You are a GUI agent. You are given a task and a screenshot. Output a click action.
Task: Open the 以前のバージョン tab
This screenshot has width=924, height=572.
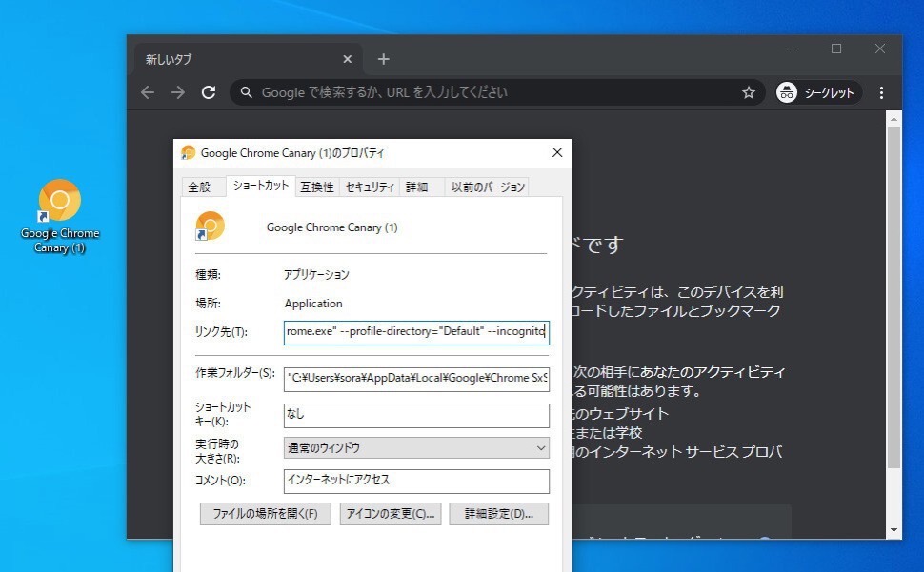tap(488, 187)
